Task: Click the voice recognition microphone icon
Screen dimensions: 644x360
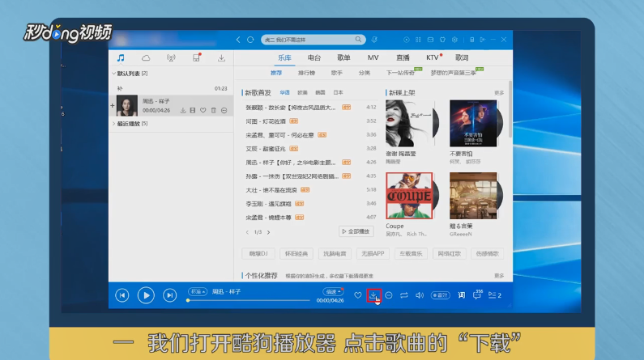Action: (374, 40)
